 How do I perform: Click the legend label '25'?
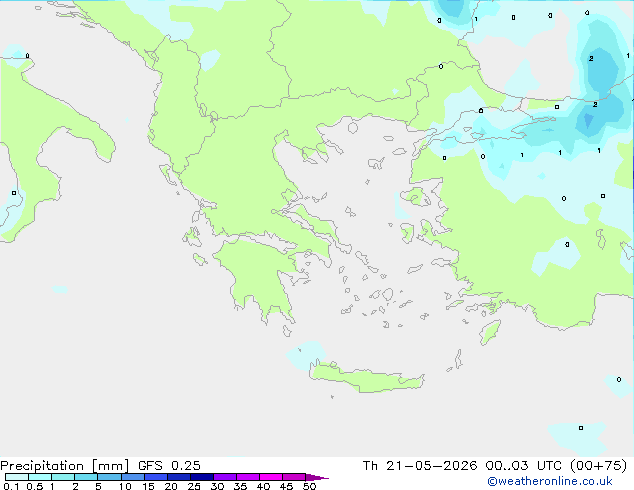point(194,486)
